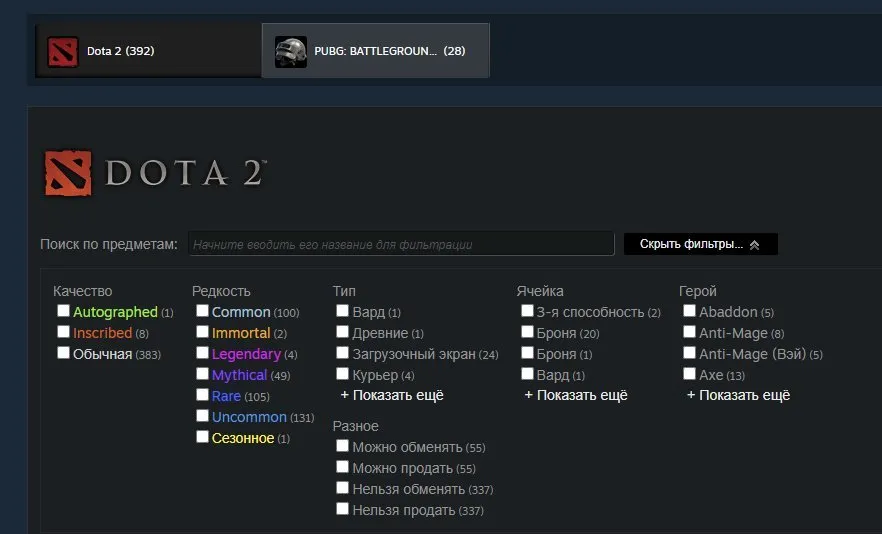The height and width of the screenshot is (534, 882).
Task: Click the Качество column heading
Action: [x=83, y=291]
